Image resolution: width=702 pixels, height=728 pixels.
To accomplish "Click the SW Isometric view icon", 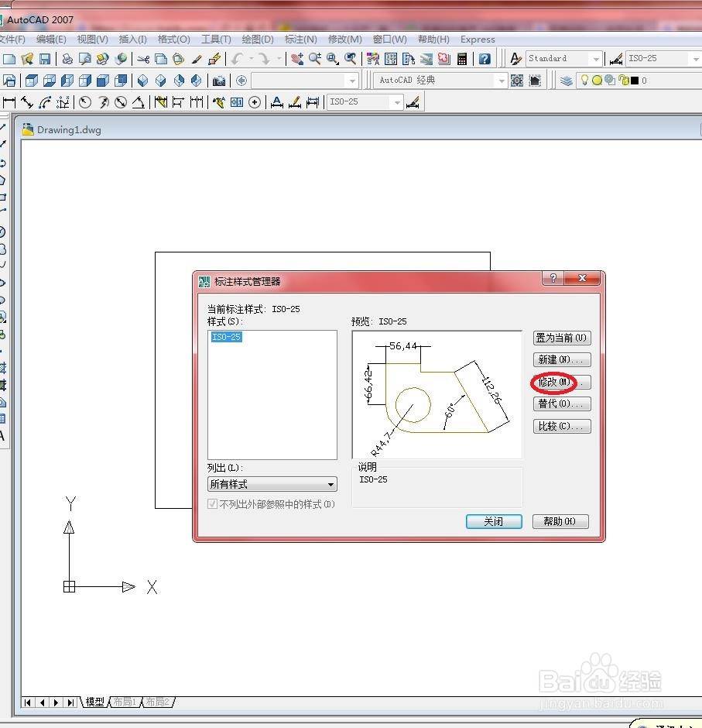I will tap(143, 81).
